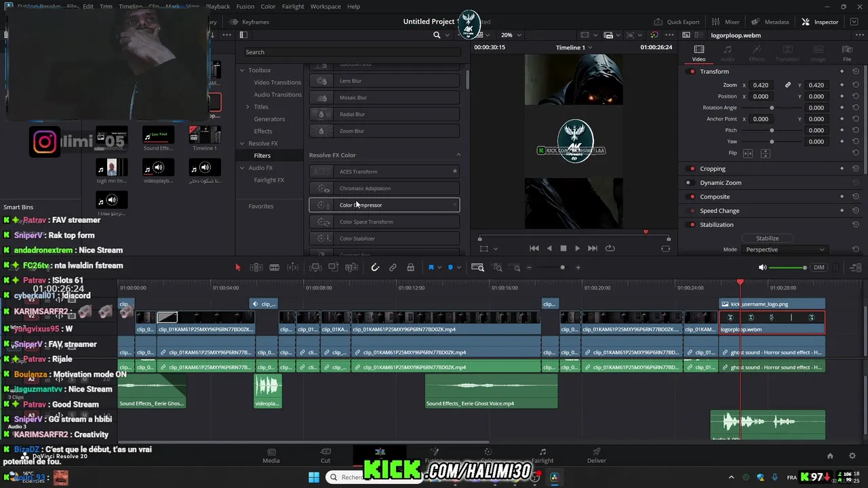Image resolution: width=868 pixels, height=488 pixels.
Task: Switch to the Fairlight page
Action: tap(542, 456)
